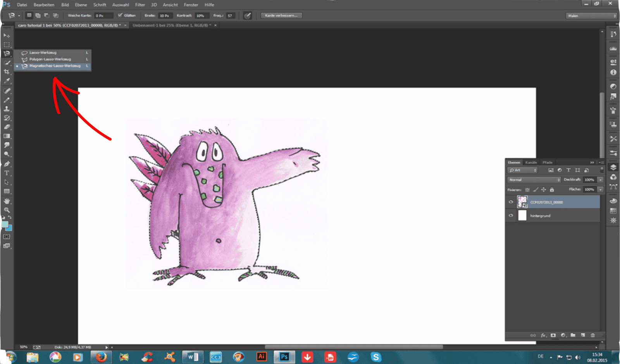Screen dimensions: 620x364
Task: Select the Clone Stamp tool
Action: pyautogui.click(x=7, y=109)
